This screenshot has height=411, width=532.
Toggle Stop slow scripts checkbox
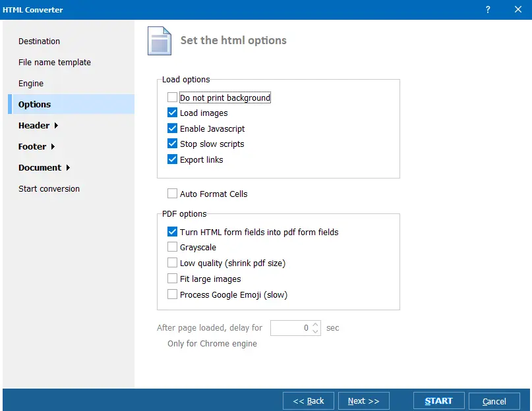pos(172,144)
